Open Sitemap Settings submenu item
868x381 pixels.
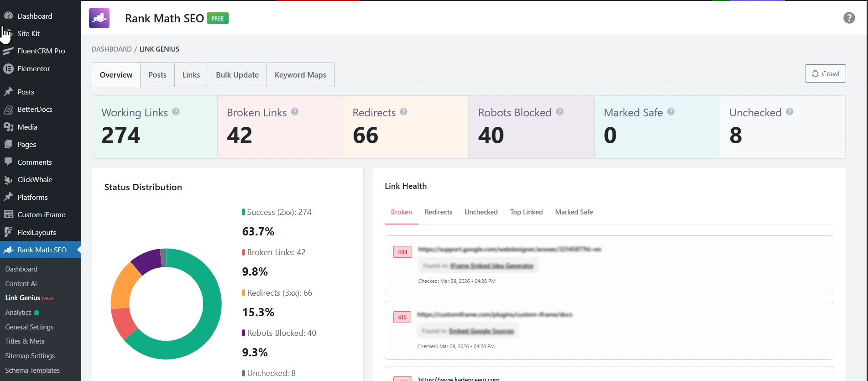tap(30, 356)
